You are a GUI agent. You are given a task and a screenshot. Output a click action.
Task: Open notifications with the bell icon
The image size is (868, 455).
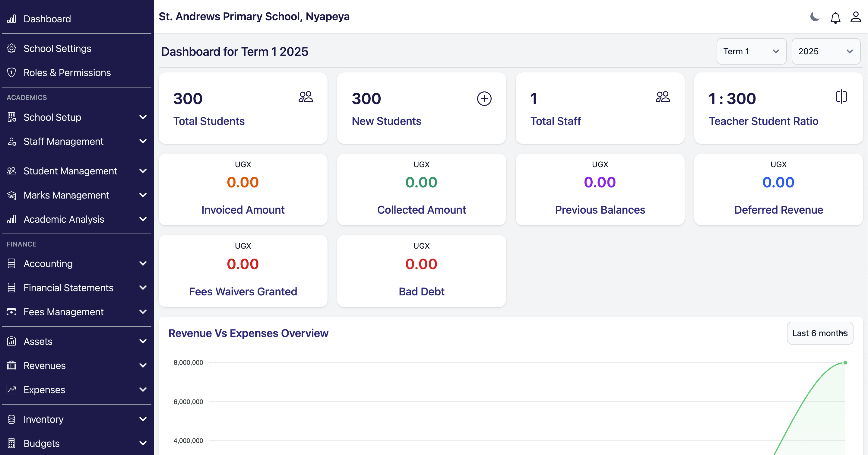click(x=835, y=17)
